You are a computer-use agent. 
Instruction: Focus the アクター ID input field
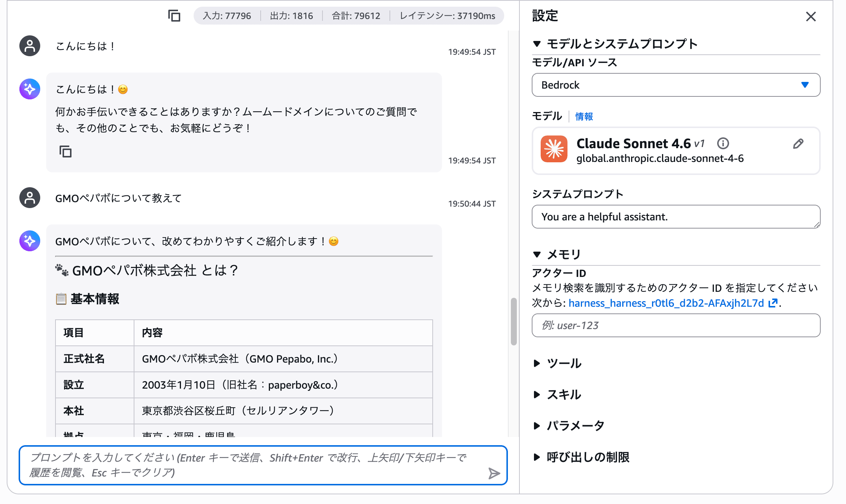coord(676,325)
